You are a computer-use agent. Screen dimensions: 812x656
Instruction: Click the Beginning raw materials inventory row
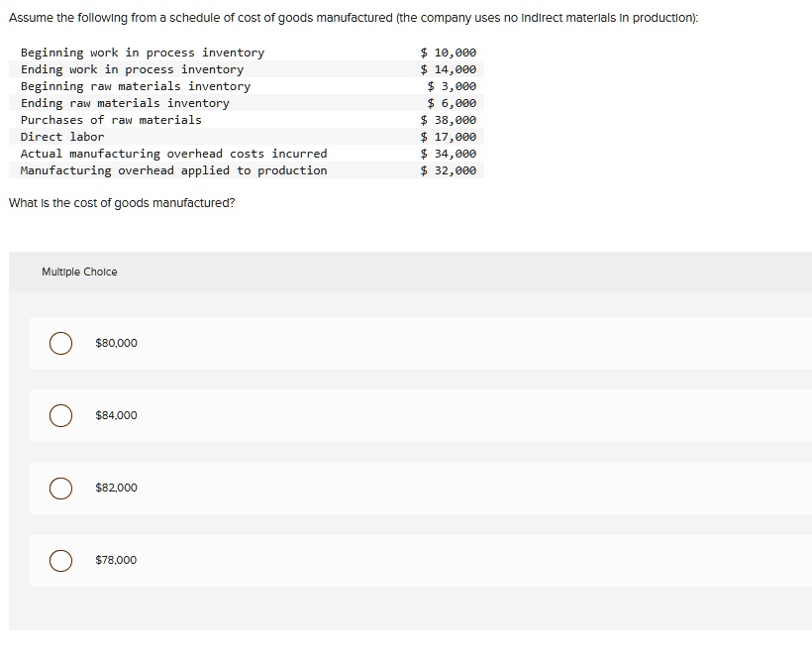[136, 86]
